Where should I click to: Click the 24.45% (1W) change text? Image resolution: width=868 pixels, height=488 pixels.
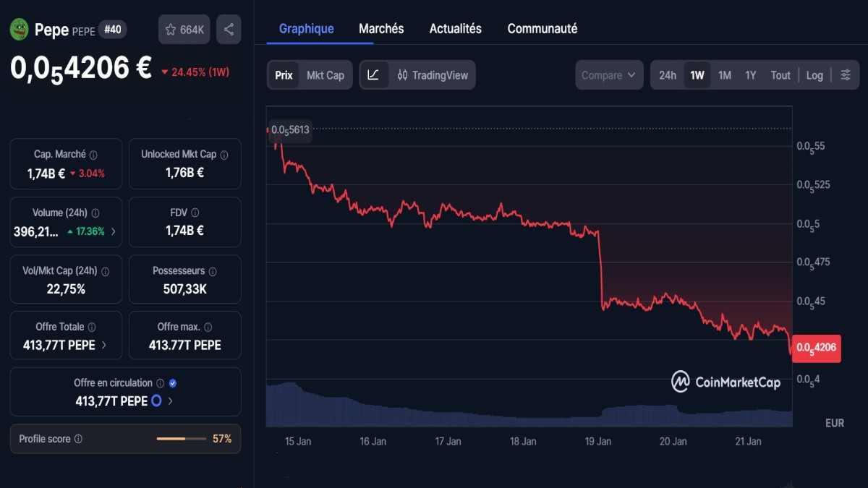tap(200, 72)
